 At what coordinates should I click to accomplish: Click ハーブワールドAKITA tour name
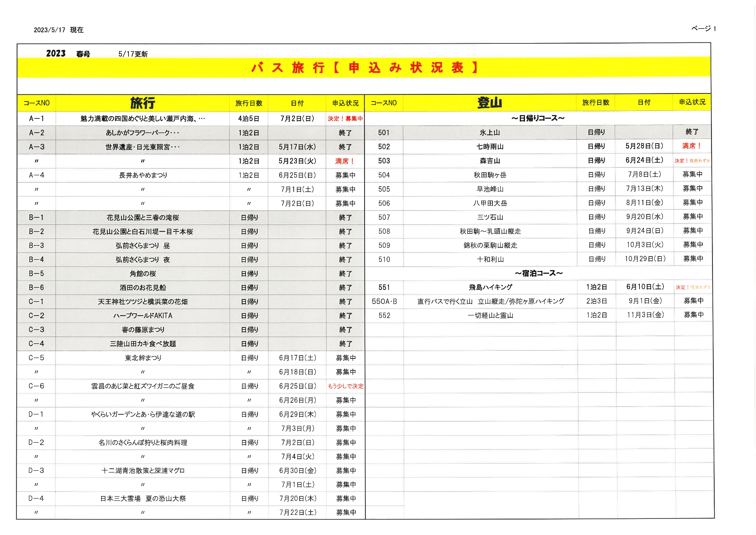(143, 316)
